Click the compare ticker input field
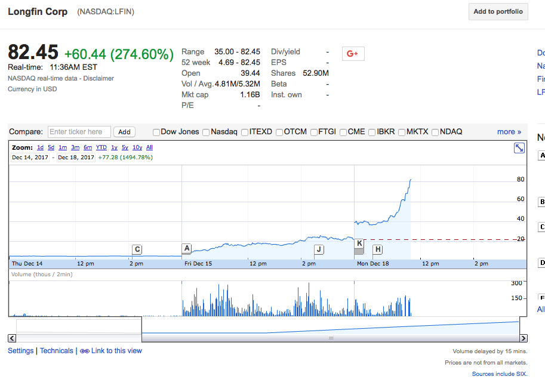The image size is (545, 392). 79,132
